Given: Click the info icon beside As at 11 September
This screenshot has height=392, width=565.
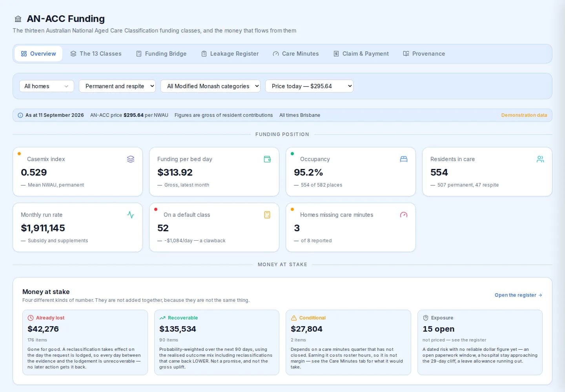Looking at the screenshot, I should (20, 115).
